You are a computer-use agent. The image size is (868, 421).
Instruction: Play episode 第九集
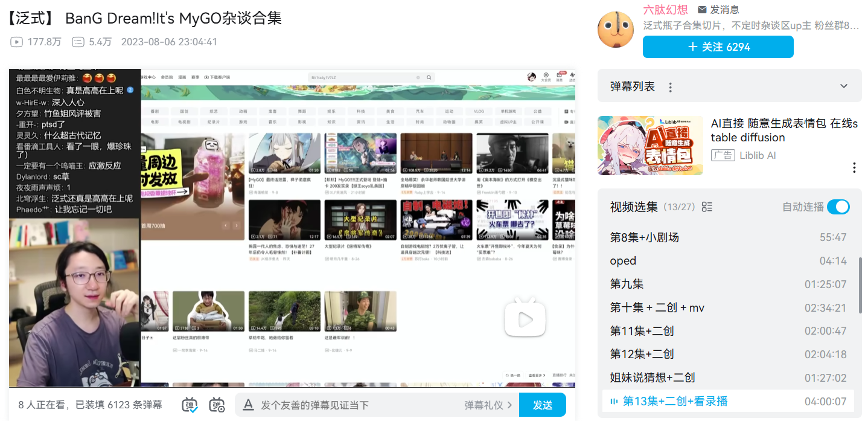point(728,284)
